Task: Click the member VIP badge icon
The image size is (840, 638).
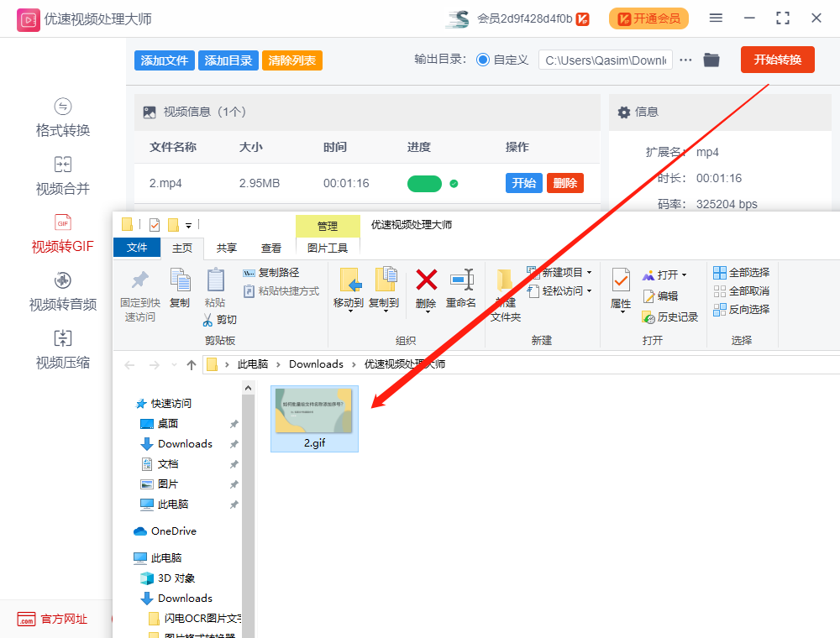Action: point(582,18)
